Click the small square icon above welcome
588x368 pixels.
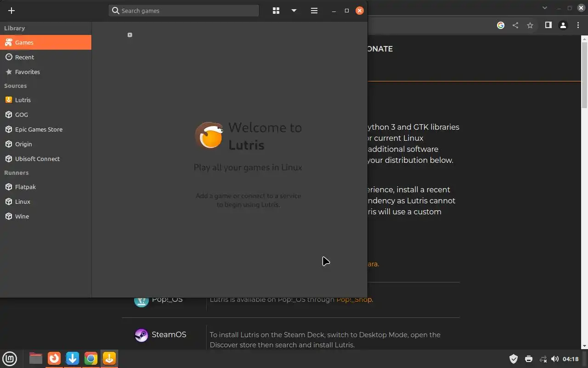pyautogui.click(x=130, y=35)
